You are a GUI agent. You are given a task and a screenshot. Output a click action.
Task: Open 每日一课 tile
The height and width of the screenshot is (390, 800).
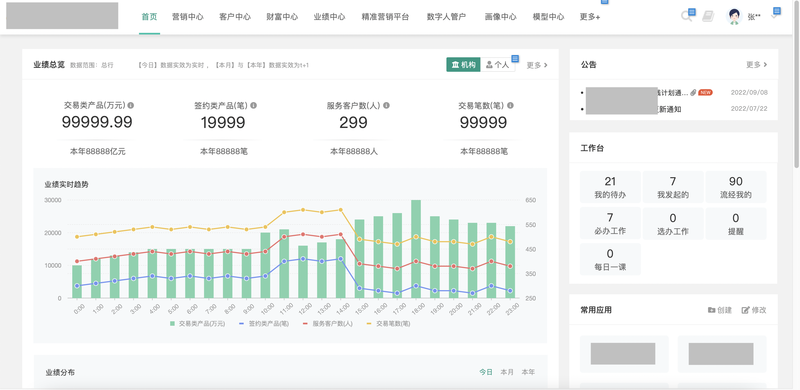coord(610,259)
